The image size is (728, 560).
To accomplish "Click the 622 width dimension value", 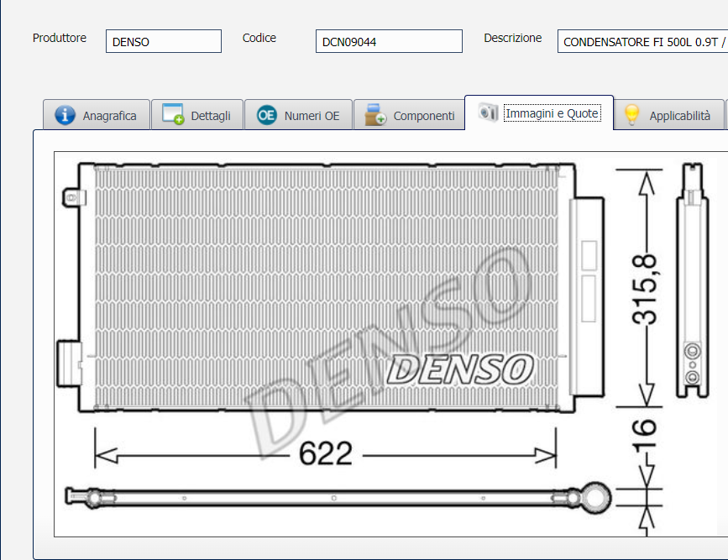I will tap(326, 453).
